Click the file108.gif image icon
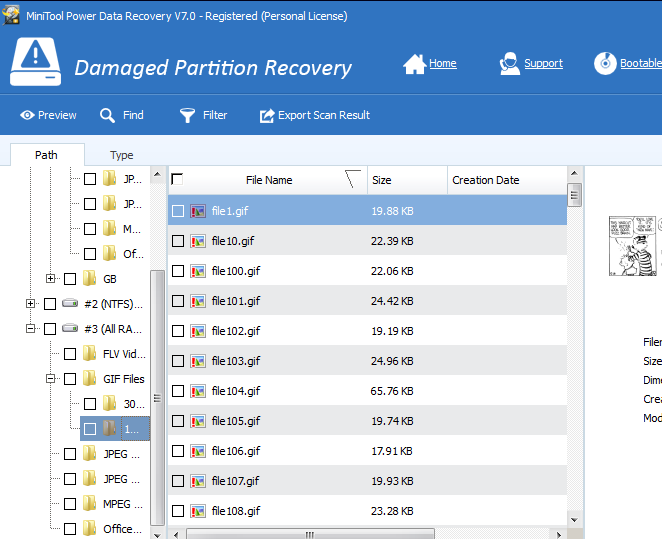Viewport: 662px width, 539px height. pos(198,511)
